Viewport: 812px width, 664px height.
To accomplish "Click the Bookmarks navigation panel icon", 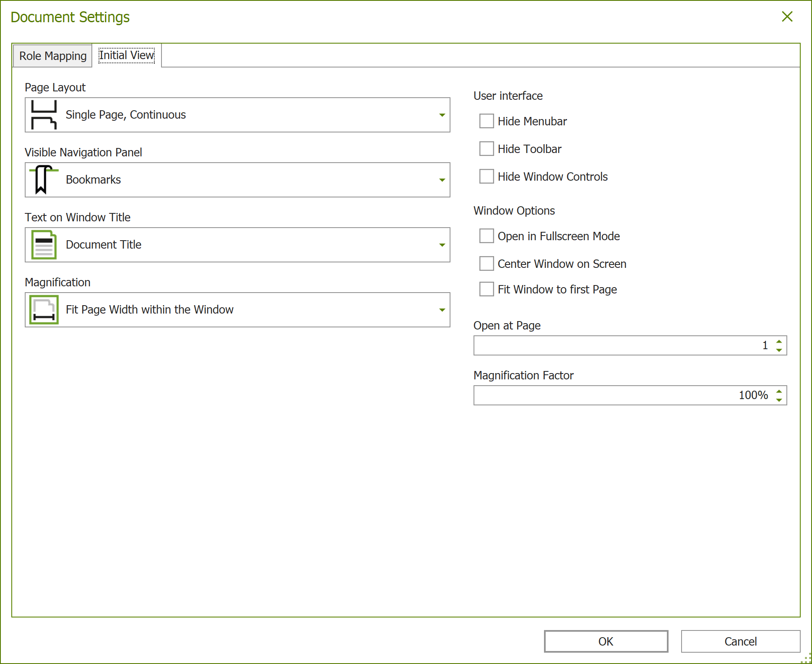I will pyautogui.click(x=43, y=179).
